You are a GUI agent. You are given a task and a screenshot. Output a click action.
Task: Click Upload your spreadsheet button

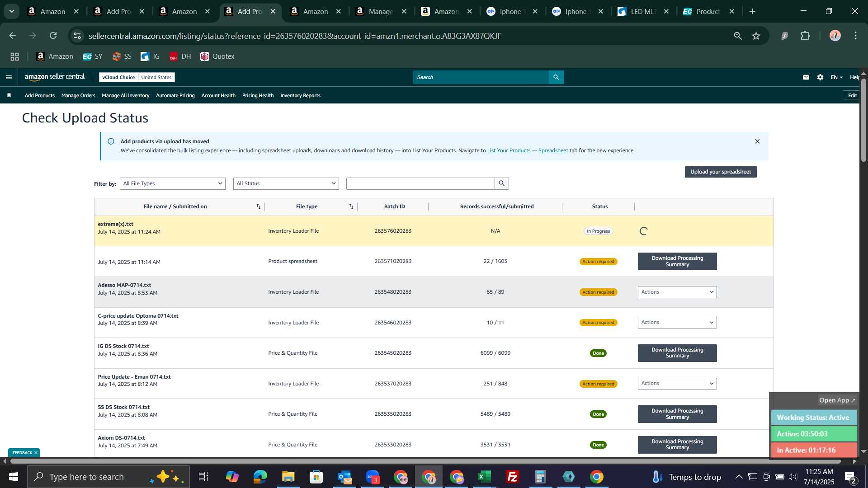tap(721, 172)
